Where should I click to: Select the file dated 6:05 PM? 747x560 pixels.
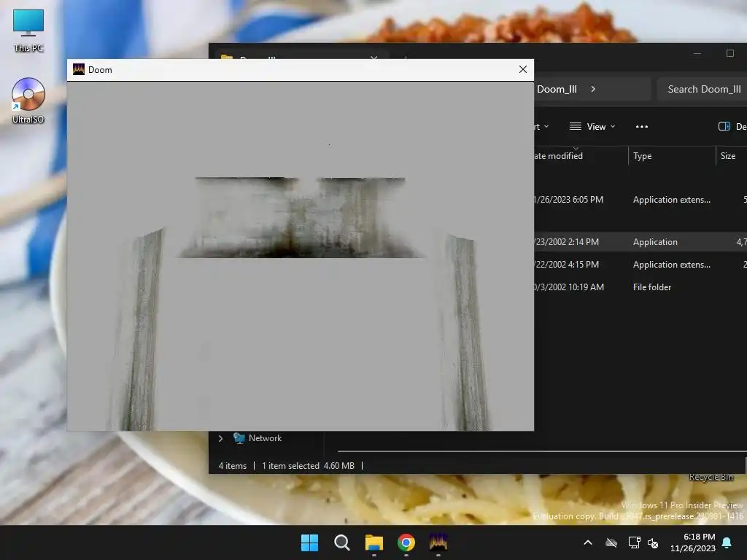pos(640,200)
